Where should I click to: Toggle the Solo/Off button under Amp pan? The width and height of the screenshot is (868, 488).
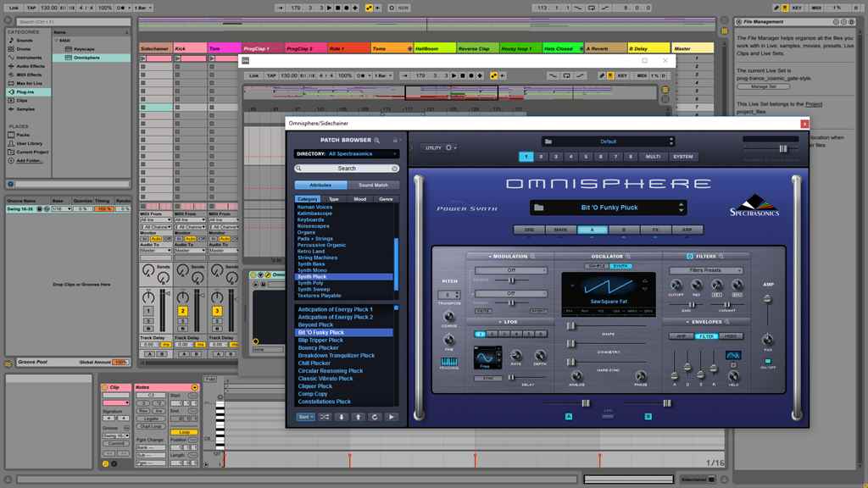(767, 361)
